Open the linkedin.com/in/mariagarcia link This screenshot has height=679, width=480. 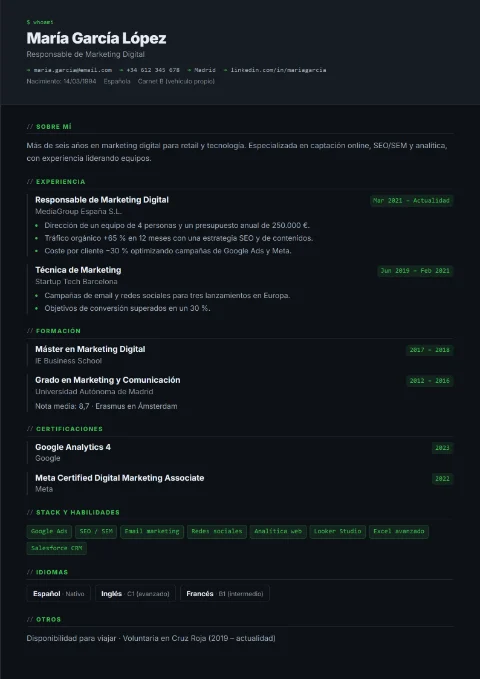tap(278, 70)
